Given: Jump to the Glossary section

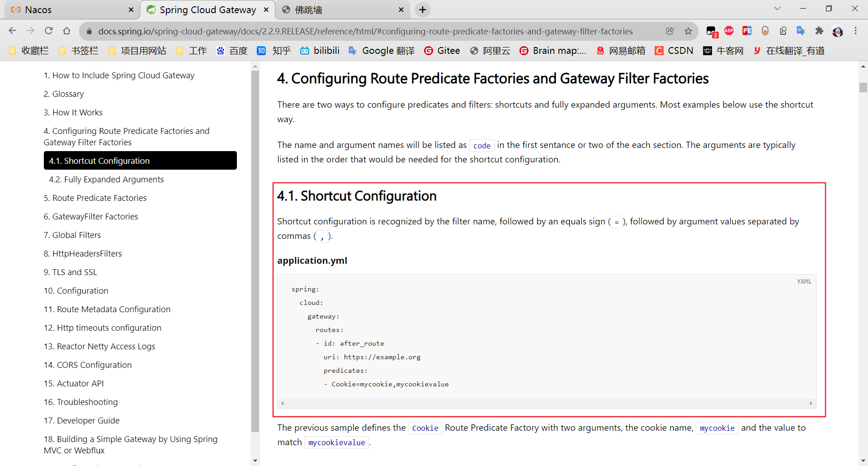Looking at the screenshot, I should coord(64,94).
